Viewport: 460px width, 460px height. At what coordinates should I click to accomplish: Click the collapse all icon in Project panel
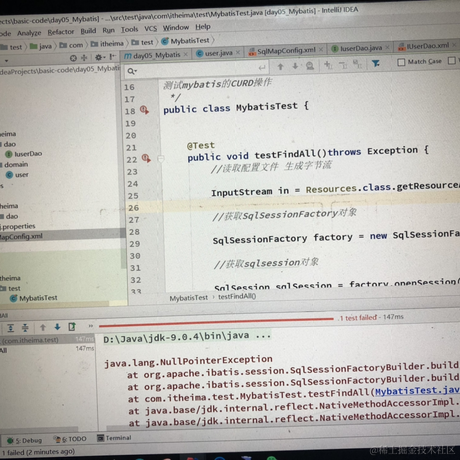click(x=84, y=58)
